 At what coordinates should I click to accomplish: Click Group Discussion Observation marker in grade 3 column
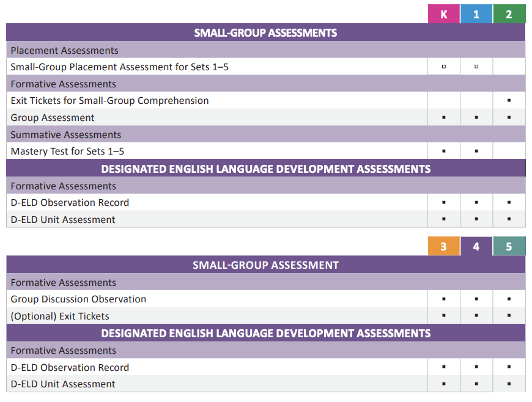click(x=444, y=299)
